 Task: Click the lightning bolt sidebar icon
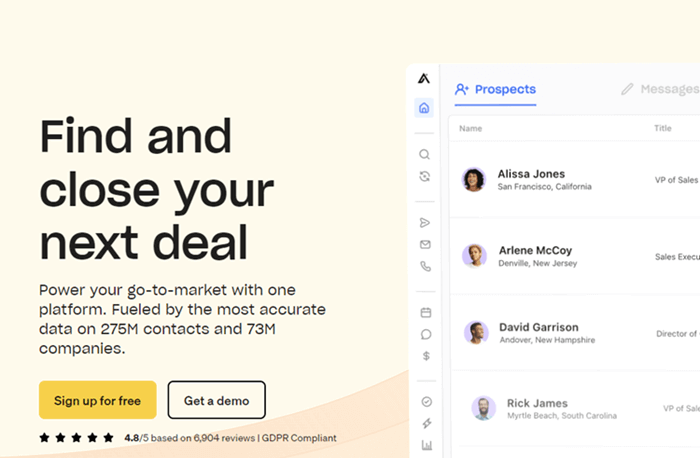click(425, 423)
